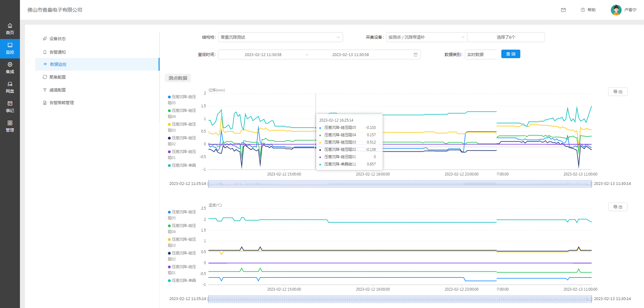Open the mail envelope icon in header
Viewport: 644px width, 308px height.
pyautogui.click(x=563, y=10)
